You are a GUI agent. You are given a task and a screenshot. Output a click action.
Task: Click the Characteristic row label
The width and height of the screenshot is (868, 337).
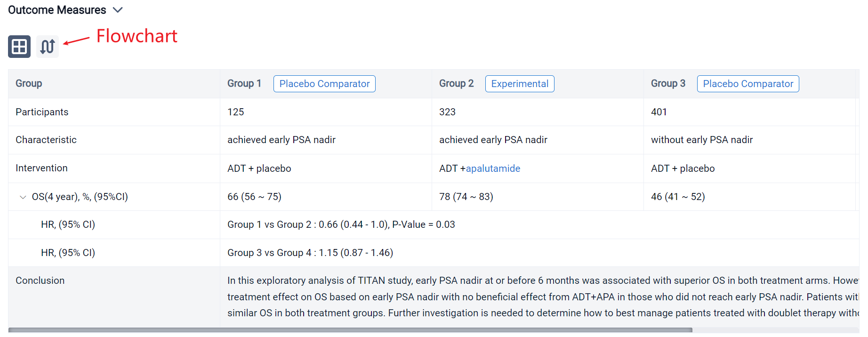point(46,140)
